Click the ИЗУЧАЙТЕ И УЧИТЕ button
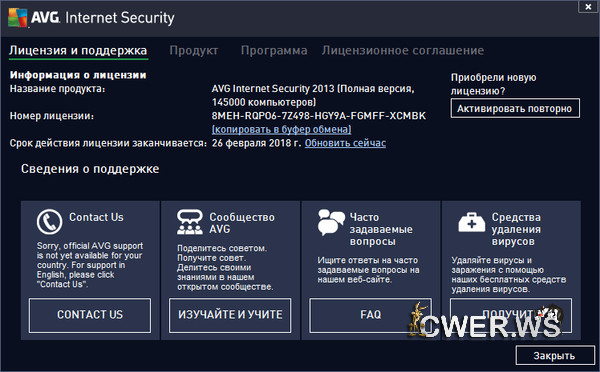The height and width of the screenshot is (372, 600). [x=230, y=315]
